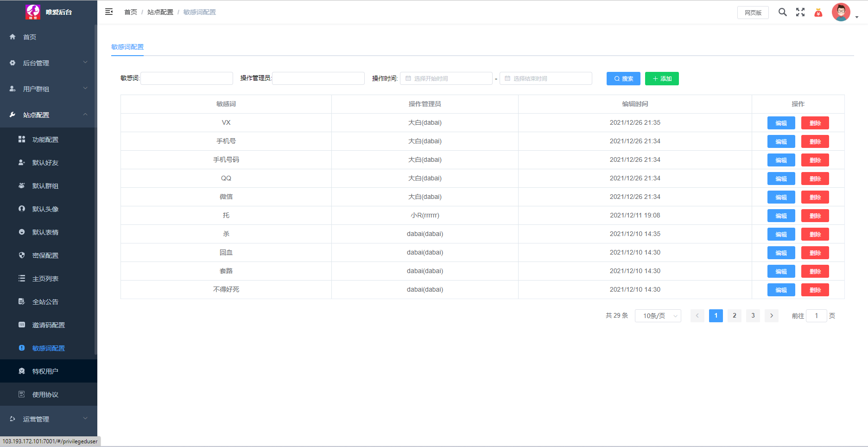
Task: Click the green 添加 button
Action: click(x=662, y=79)
